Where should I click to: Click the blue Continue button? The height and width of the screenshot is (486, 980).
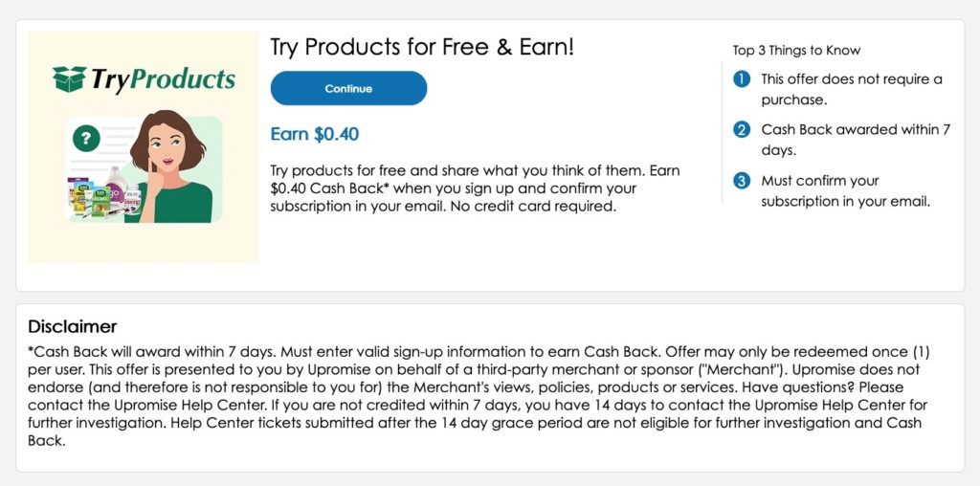point(348,88)
